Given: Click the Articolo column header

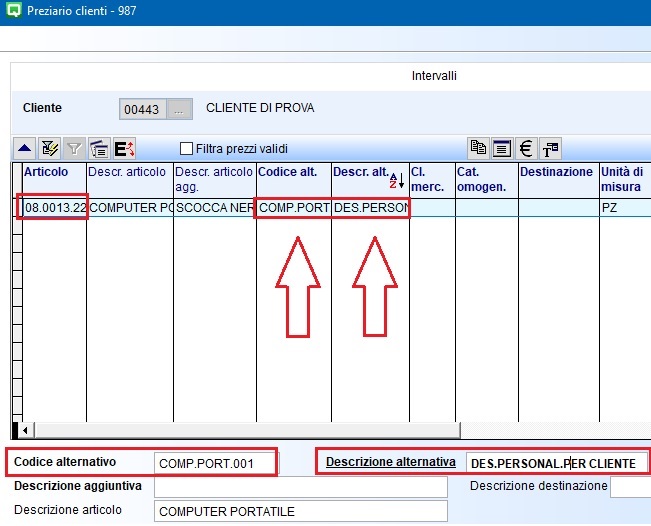Looking at the screenshot, I should pos(44,173).
